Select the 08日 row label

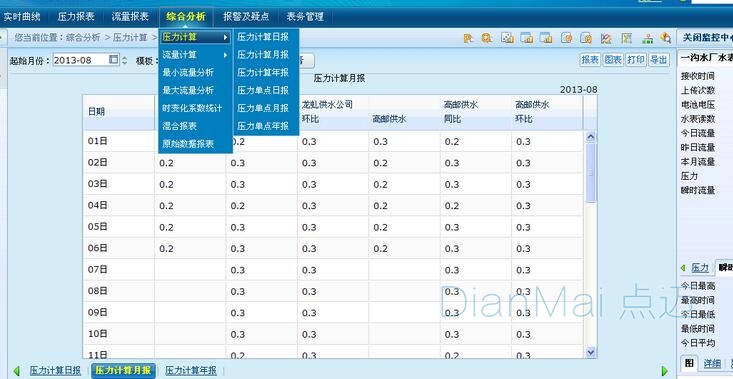(98, 291)
